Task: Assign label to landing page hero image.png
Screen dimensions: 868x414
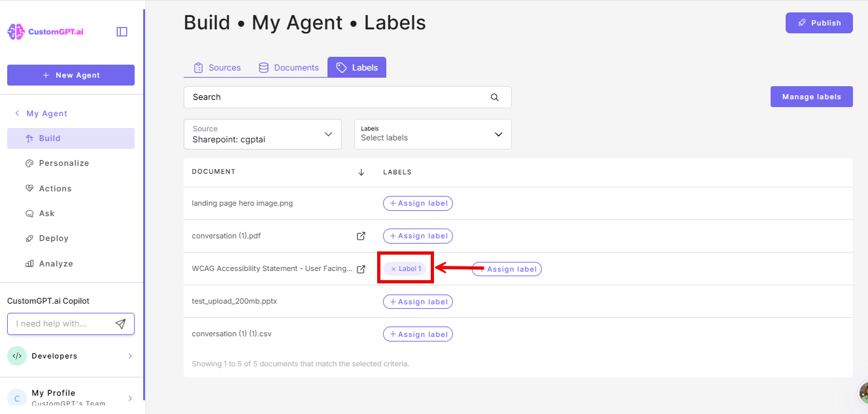Action: (418, 203)
